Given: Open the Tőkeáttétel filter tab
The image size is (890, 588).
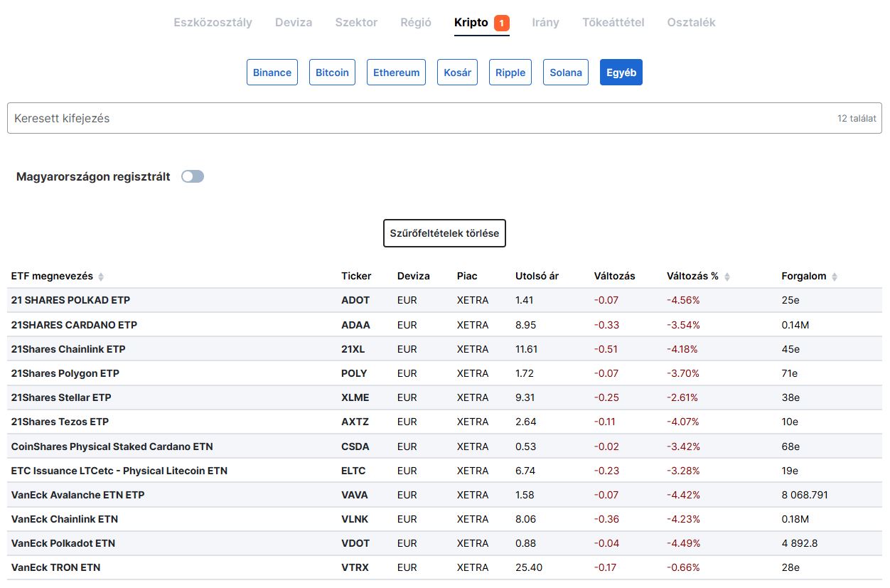Looking at the screenshot, I should point(613,22).
